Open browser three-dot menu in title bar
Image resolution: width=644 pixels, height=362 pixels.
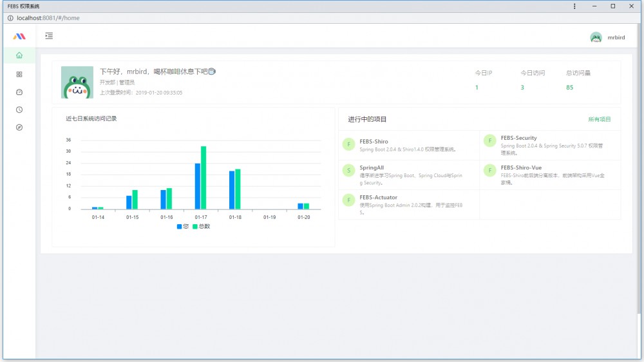(x=574, y=6)
